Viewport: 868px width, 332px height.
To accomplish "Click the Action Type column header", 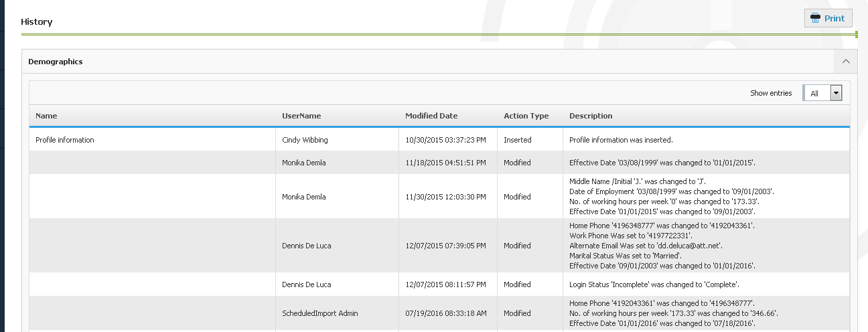I will pyautogui.click(x=526, y=116).
